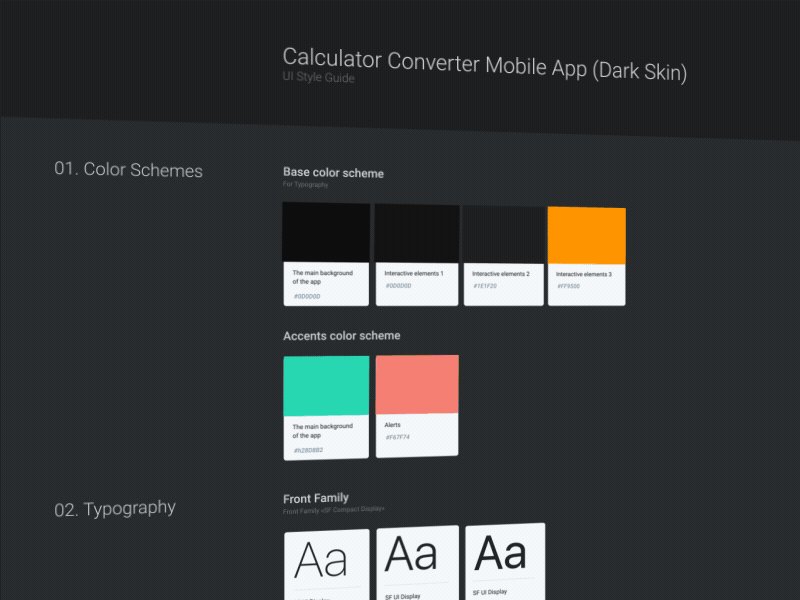Open the thin-weight 'Aa' font card
This screenshot has height=600, width=800.
(327, 565)
